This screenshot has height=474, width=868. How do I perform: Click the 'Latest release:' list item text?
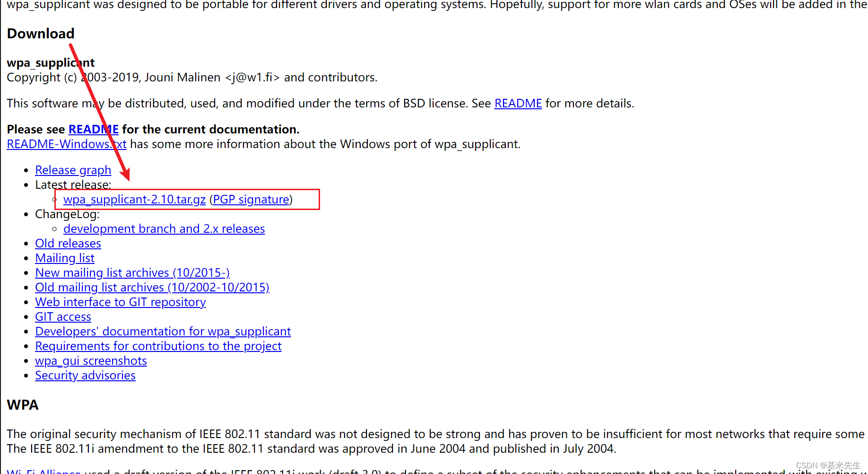click(73, 184)
